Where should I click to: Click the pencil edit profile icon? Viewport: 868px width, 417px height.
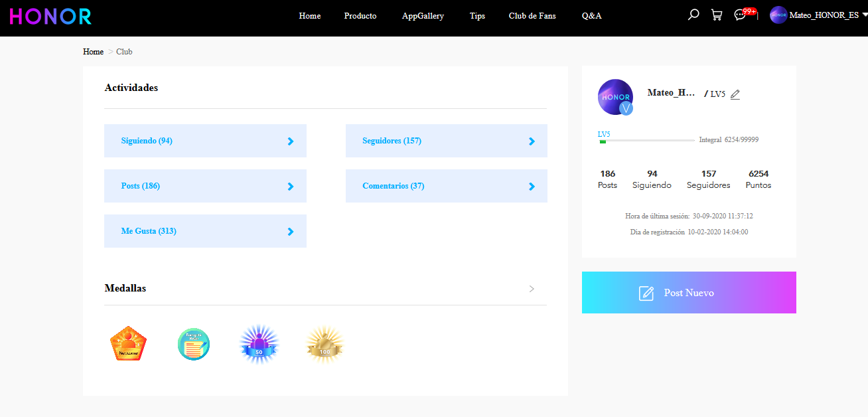pos(735,94)
